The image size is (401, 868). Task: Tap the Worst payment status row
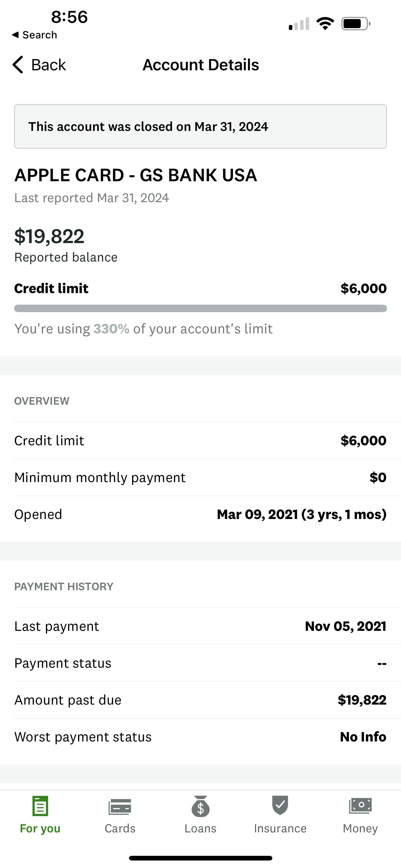coord(200,737)
